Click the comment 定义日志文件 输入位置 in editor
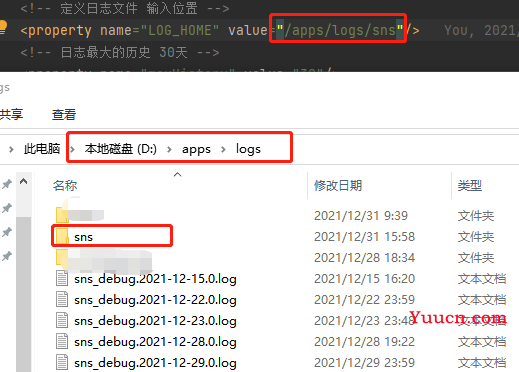The width and height of the screenshot is (519, 372). coord(125,8)
